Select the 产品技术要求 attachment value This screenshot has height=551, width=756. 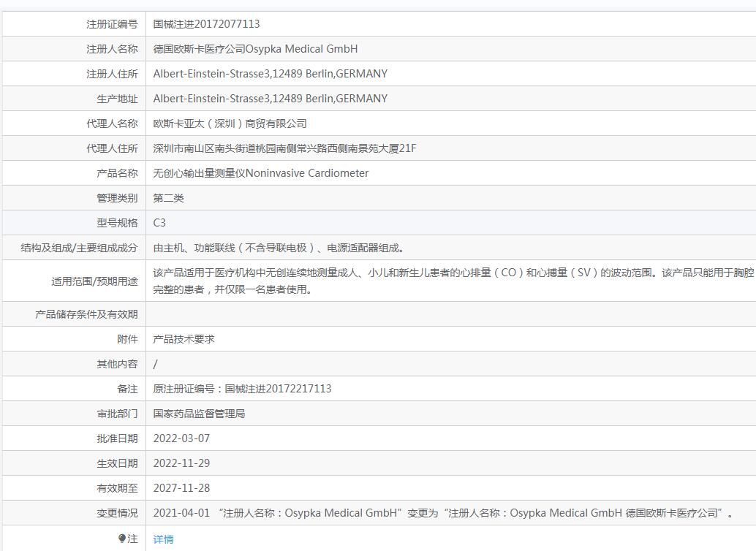[x=184, y=339]
